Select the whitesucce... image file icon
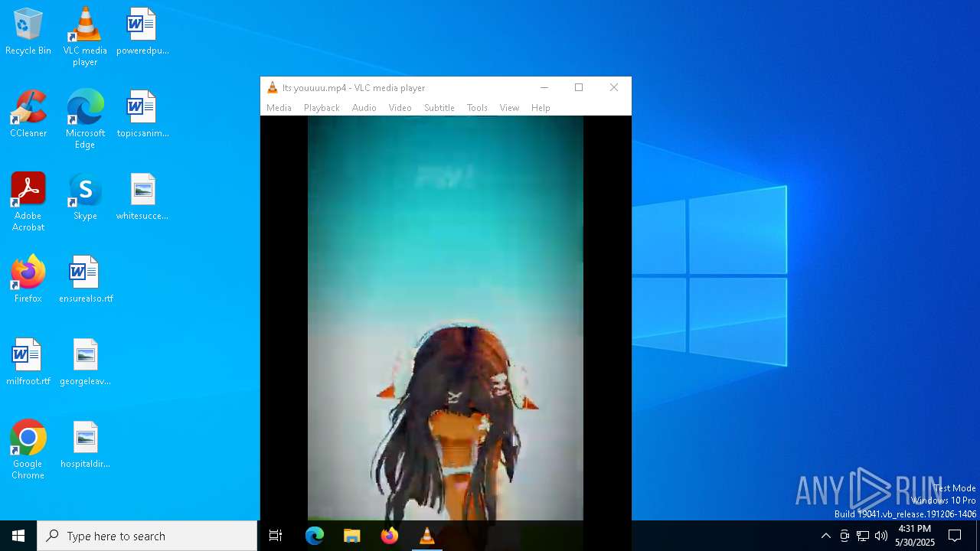 click(x=142, y=197)
